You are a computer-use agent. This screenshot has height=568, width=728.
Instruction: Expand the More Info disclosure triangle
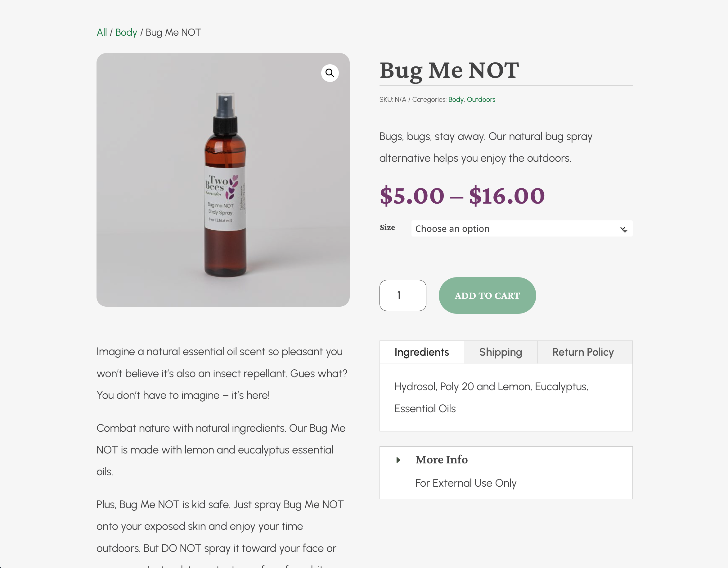398,460
